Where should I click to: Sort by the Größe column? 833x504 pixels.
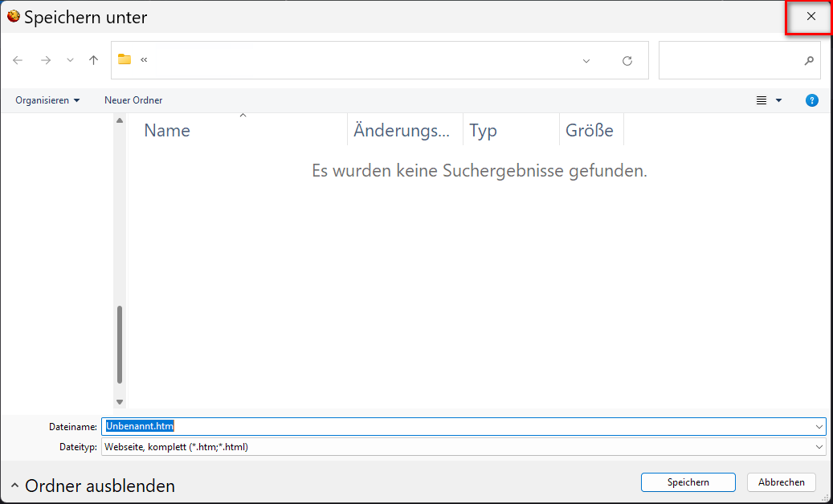tap(590, 131)
